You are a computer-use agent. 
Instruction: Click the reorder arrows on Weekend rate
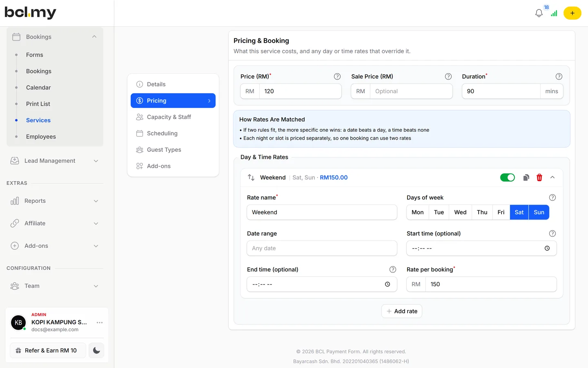[x=251, y=177]
